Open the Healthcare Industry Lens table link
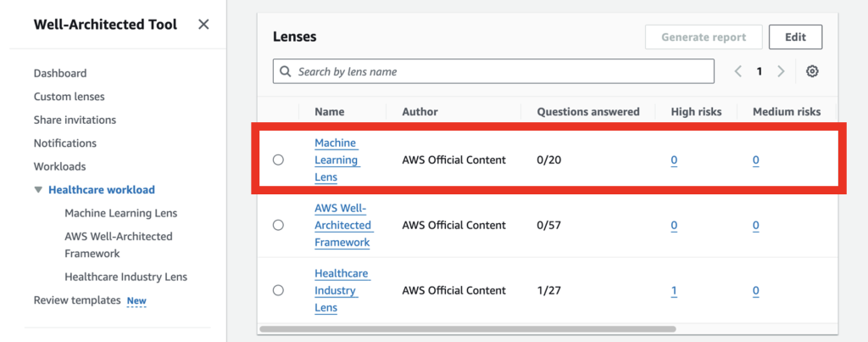Image resolution: width=868 pixels, height=342 pixels. click(342, 290)
